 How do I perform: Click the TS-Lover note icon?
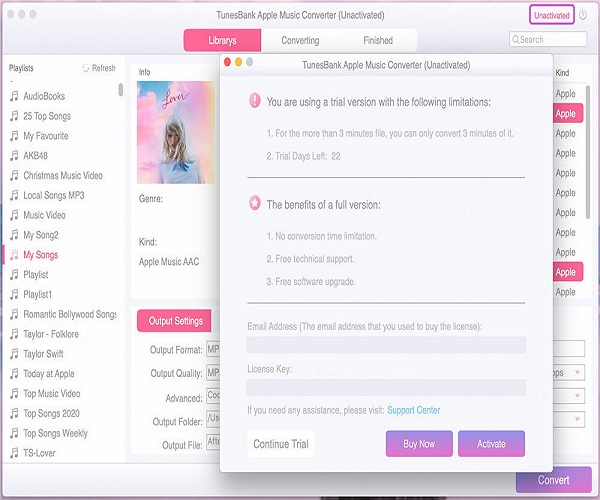(x=14, y=453)
